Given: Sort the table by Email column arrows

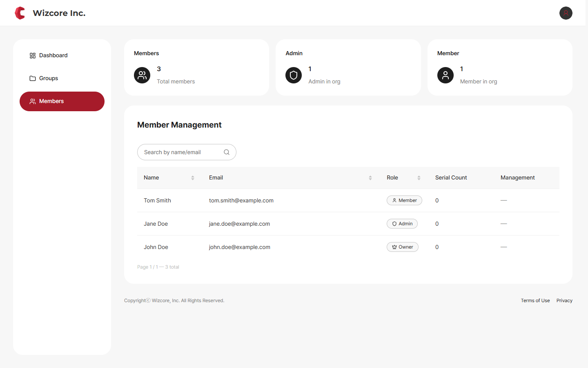Looking at the screenshot, I should coord(370,178).
